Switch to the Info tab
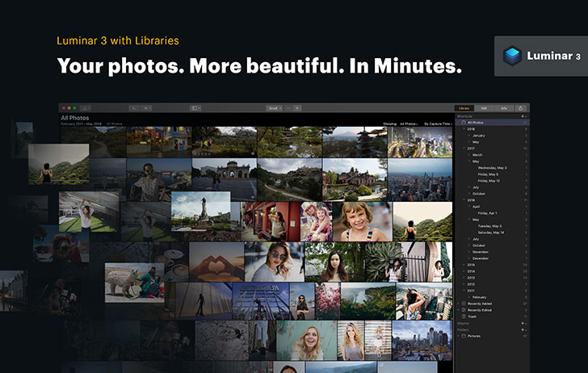The width and height of the screenshot is (588, 373). [504, 108]
